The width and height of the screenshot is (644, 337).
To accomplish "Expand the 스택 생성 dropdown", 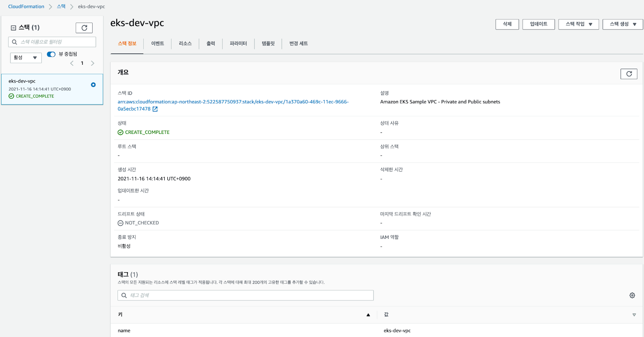I will click(623, 24).
